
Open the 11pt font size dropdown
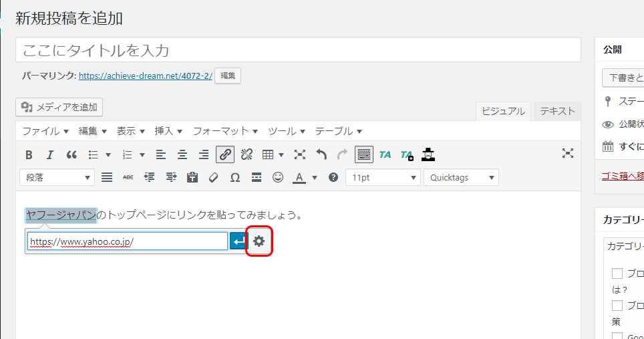click(383, 177)
